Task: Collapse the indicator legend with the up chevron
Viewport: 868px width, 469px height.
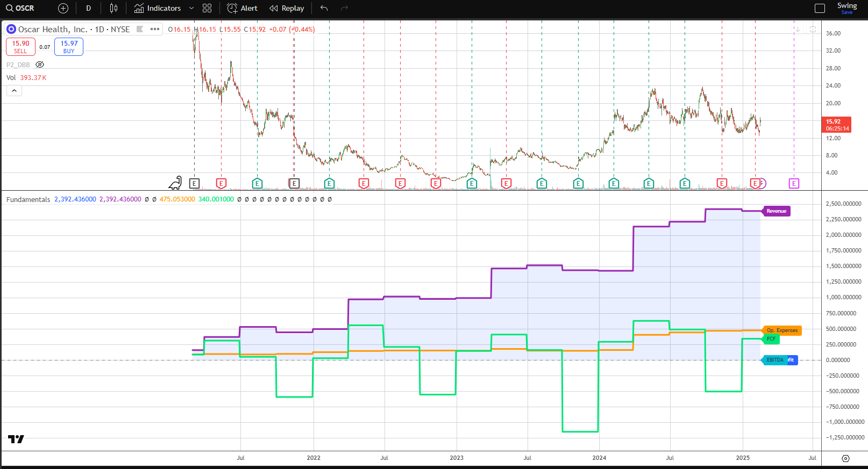Action: point(14,90)
